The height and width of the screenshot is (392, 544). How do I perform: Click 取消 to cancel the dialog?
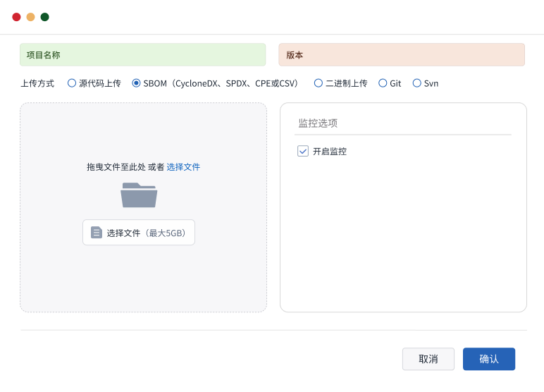pos(428,359)
